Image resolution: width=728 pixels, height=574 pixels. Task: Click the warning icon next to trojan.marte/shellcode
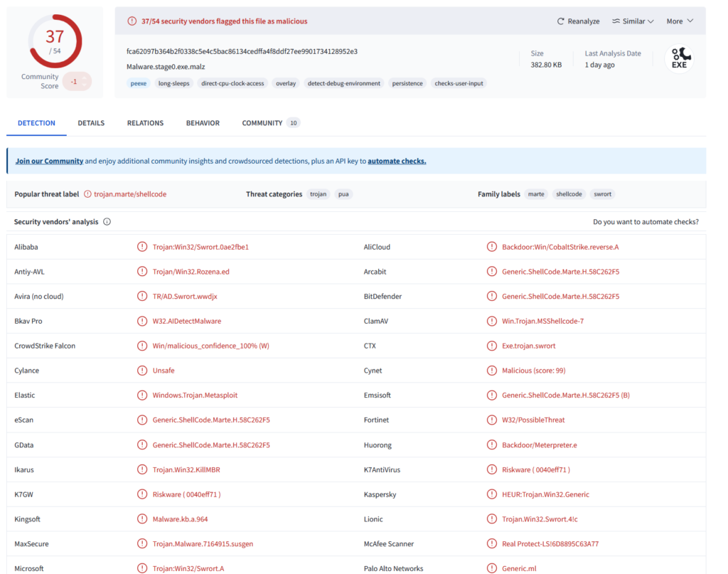coord(87,194)
